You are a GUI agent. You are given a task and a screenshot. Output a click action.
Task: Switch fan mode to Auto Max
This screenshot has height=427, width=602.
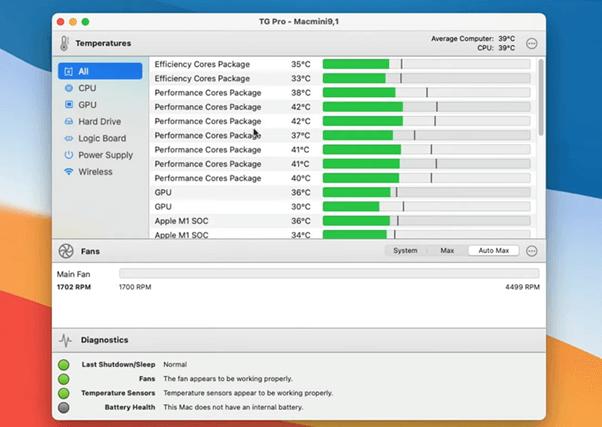click(494, 251)
